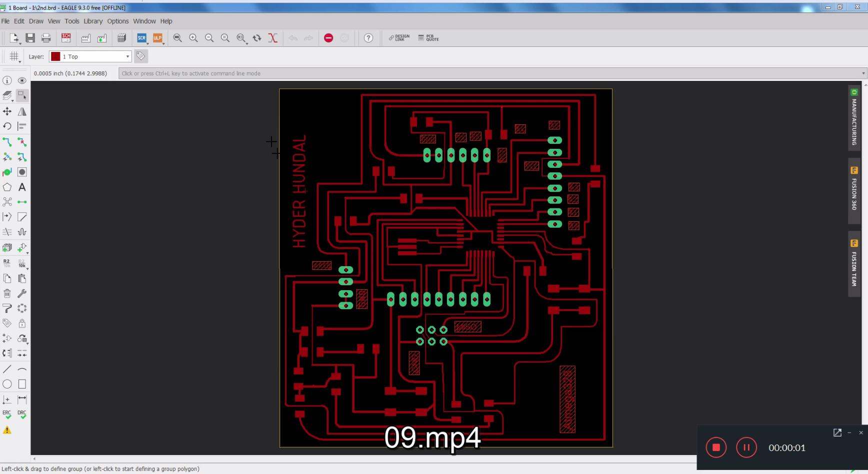
Task: Select the Change wrench tool
Action: click(x=22, y=294)
